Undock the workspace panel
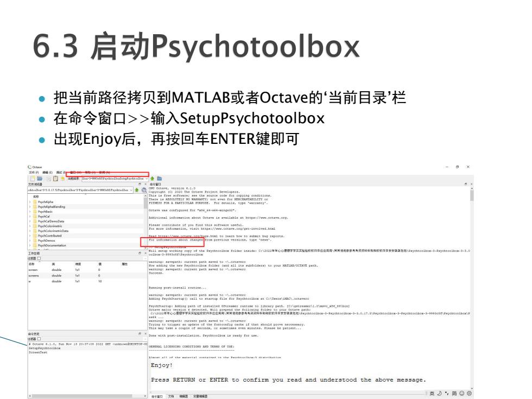This screenshot has height=399, width=532. [x=140, y=253]
